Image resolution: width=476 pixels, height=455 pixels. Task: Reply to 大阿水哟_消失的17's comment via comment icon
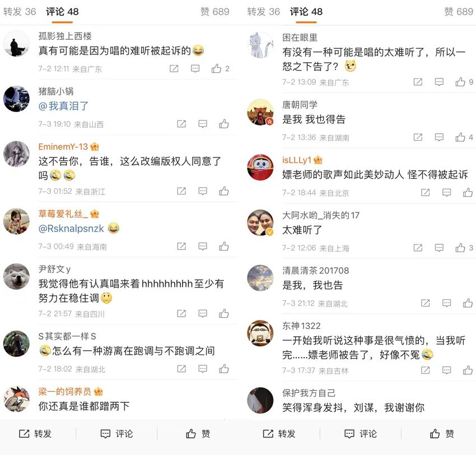(439, 248)
